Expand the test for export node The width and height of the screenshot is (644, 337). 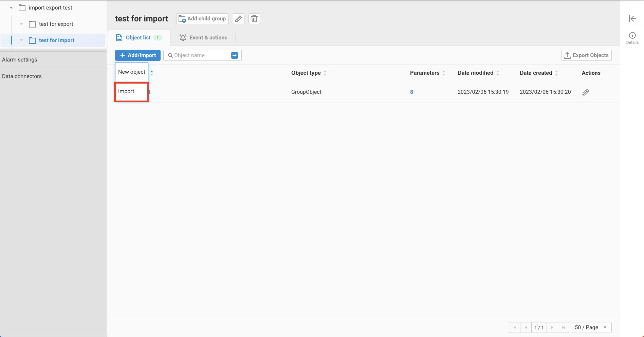(21, 24)
